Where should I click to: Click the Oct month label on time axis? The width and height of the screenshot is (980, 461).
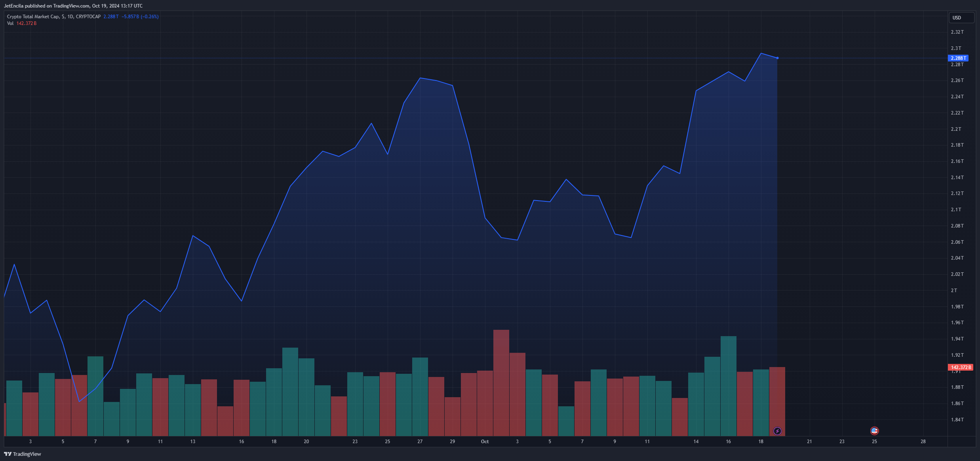point(485,442)
